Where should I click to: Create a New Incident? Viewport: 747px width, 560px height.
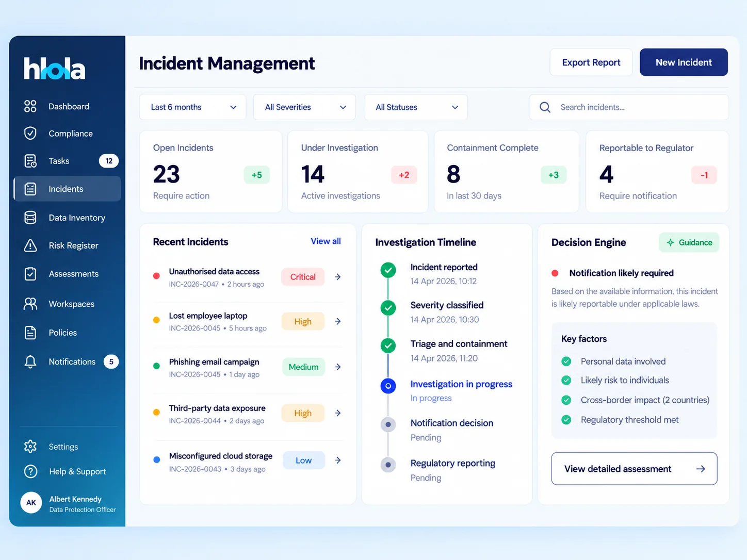(684, 62)
